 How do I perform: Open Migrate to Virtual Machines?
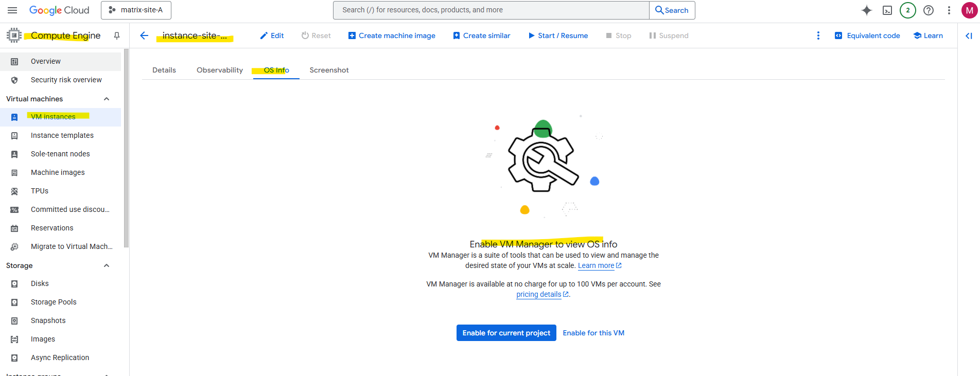click(61, 246)
